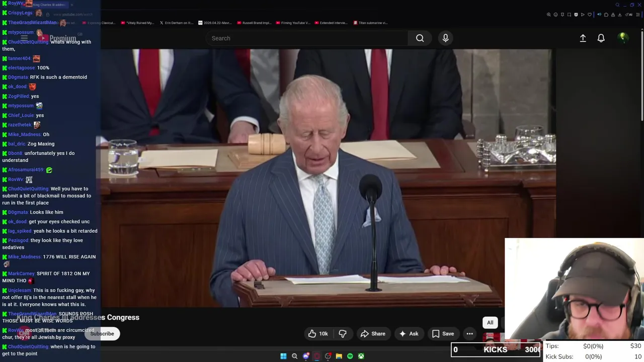Open the Vitaly Ruined My... bookmark
The height and width of the screenshot is (362, 644).
point(137,23)
